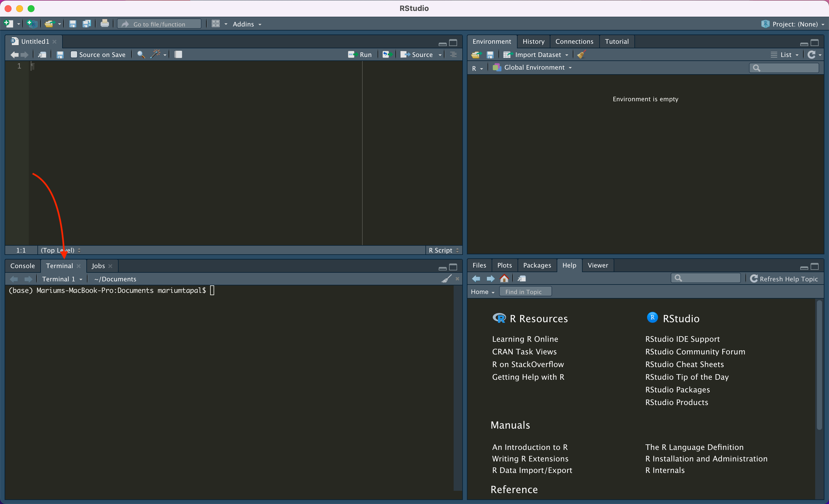The width and height of the screenshot is (829, 504).
Task: Expand the Terminal 1 dropdown
Action: (62, 279)
